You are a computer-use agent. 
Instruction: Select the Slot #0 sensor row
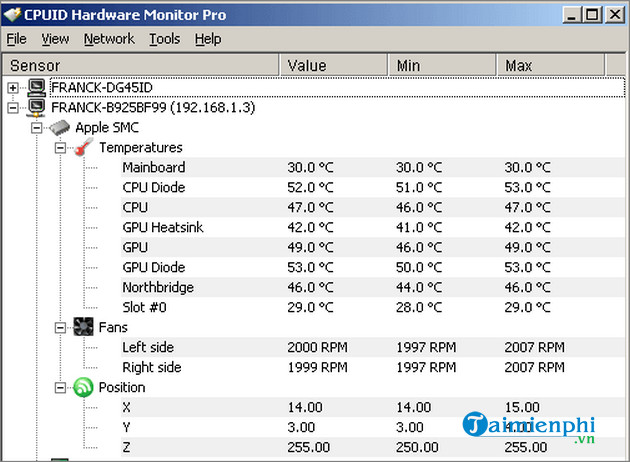tap(372, 307)
